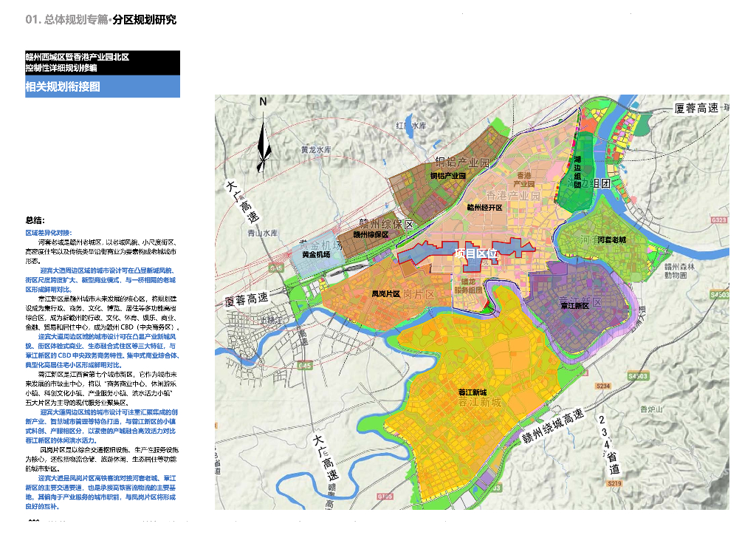Click the bold black '凤岗片区' label
756x535 pixels.
coord(386,294)
